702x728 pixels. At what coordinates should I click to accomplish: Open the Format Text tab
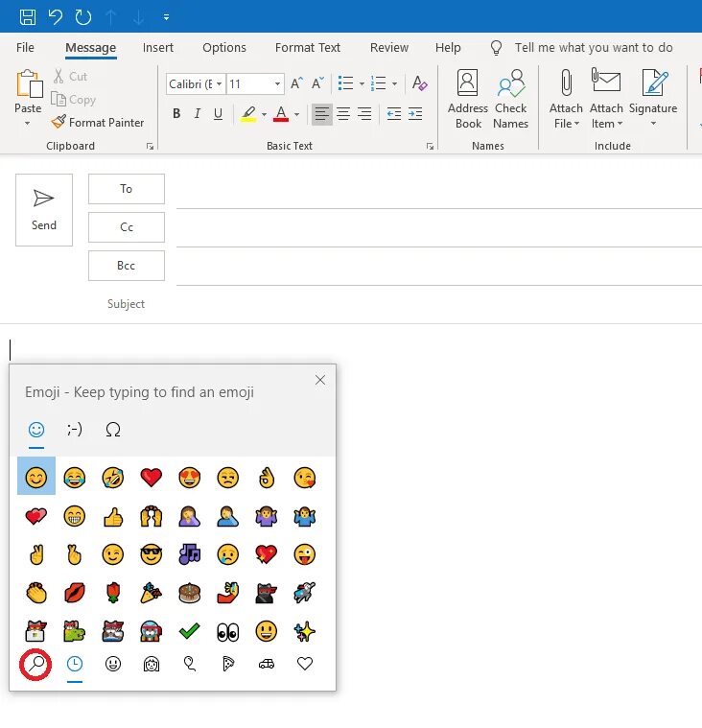tap(307, 47)
